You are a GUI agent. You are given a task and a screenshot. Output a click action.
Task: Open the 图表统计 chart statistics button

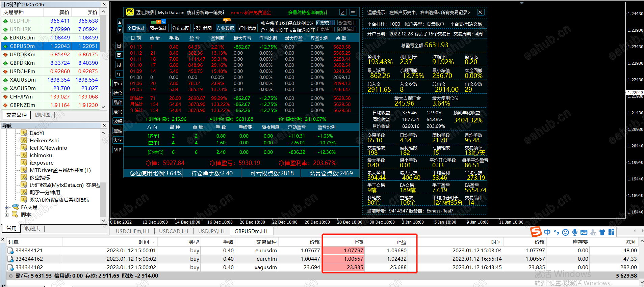[158, 28]
